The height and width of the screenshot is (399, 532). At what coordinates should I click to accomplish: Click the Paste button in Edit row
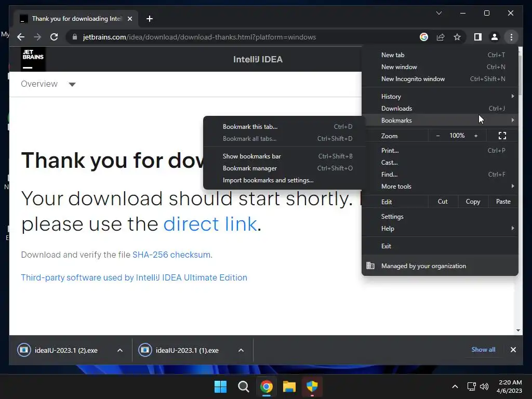[x=503, y=202]
